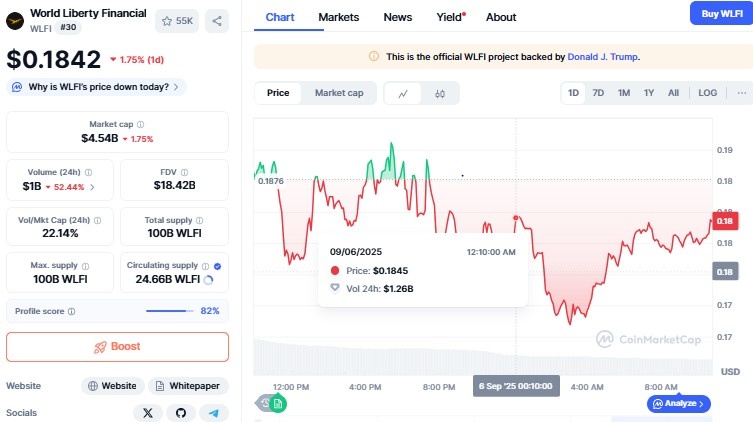Viewport: 753px width, 422px height.
Task: Open Profile score info icon
Action: pyautogui.click(x=72, y=312)
